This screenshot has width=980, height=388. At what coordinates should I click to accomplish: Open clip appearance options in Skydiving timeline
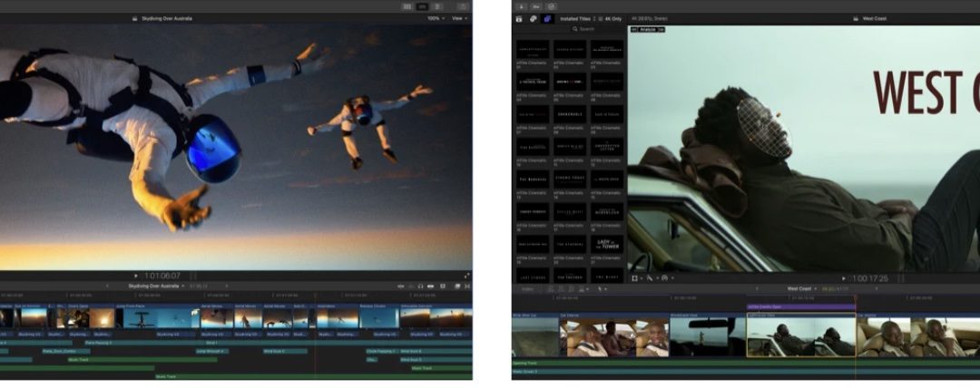(443, 286)
